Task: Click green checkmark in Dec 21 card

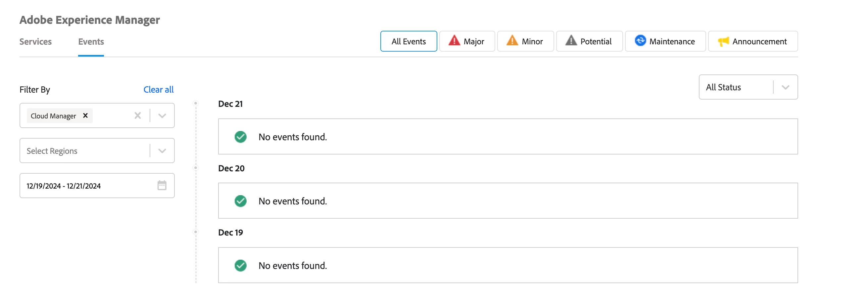Action: coord(241,137)
